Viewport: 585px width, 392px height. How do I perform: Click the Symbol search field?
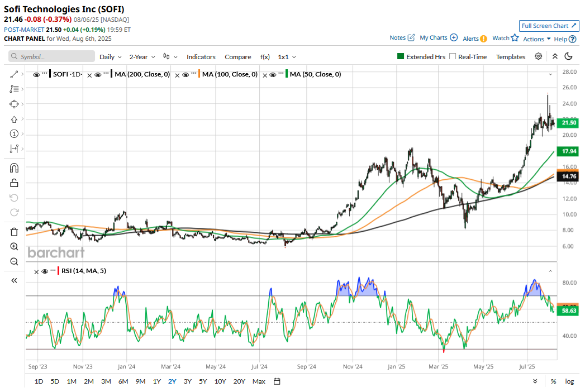point(51,56)
